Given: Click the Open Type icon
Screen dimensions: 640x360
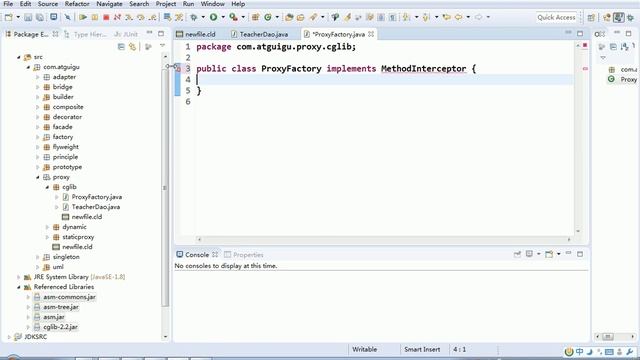Looking at the screenshot, I should point(289,17).
